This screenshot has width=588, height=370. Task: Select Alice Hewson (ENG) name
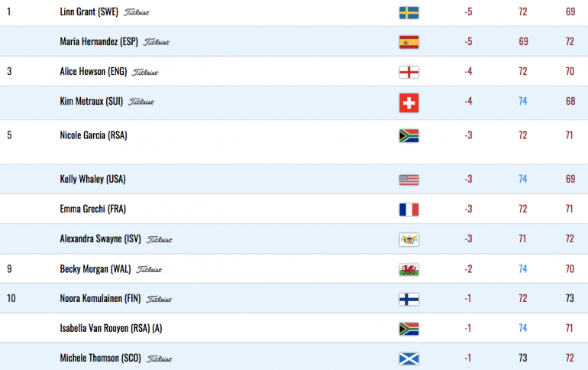(93, 72)
